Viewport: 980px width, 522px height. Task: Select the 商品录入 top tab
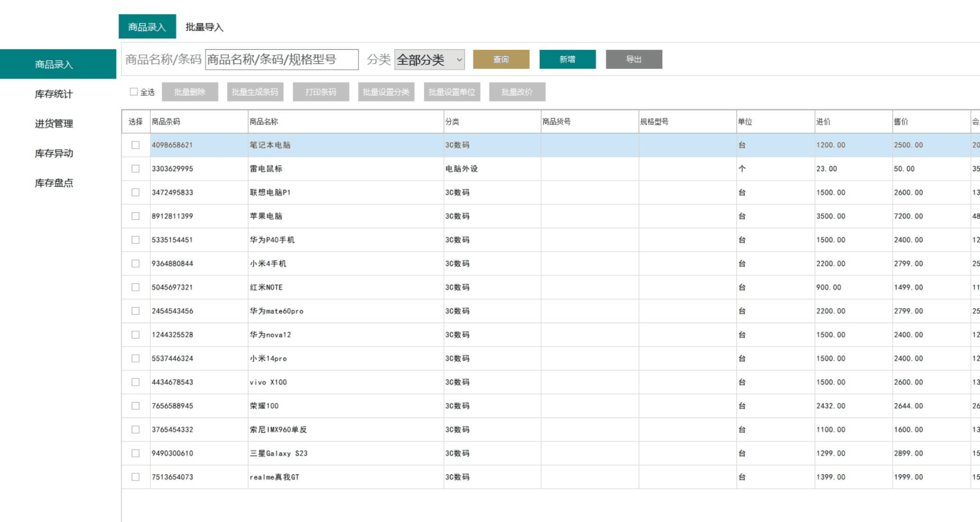pyautogui.click(x=147, y=27)
